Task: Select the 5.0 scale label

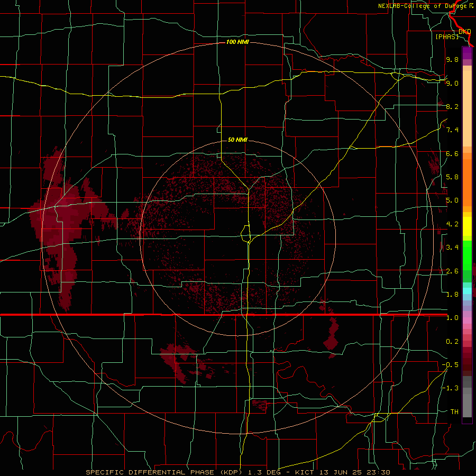Action: pos(452,200)
